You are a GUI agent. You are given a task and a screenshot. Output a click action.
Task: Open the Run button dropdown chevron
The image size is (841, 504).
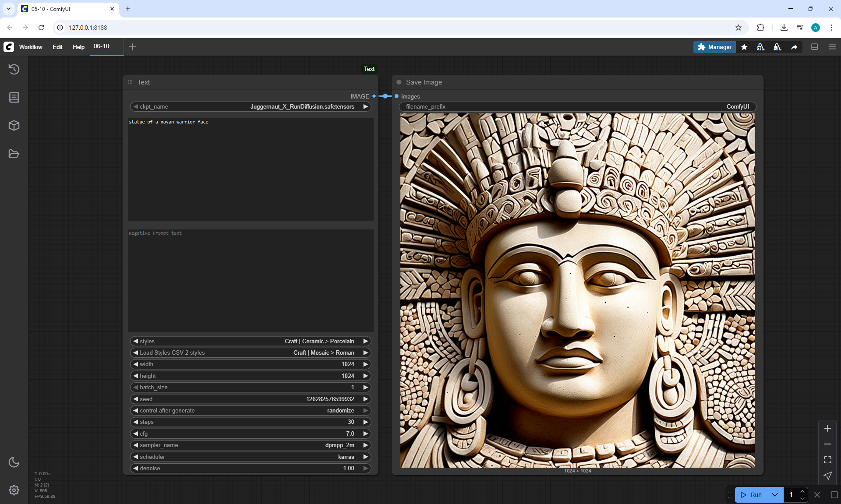(x=775, y=495)
